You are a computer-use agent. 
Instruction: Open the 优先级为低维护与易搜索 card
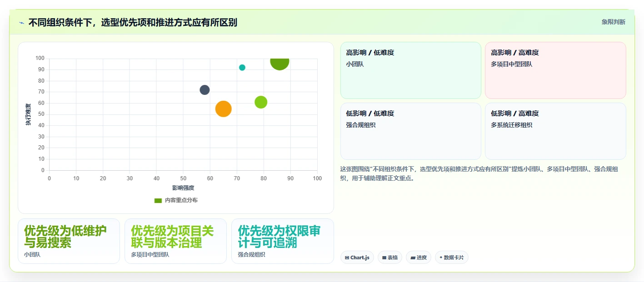[x=69, y=241]
